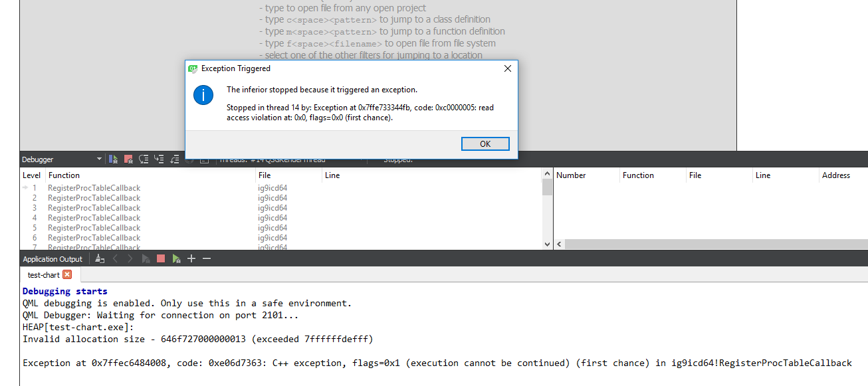This screenshot has width=868, height=386.
Task: Click the Step Out icon
Action: point(174,159)
